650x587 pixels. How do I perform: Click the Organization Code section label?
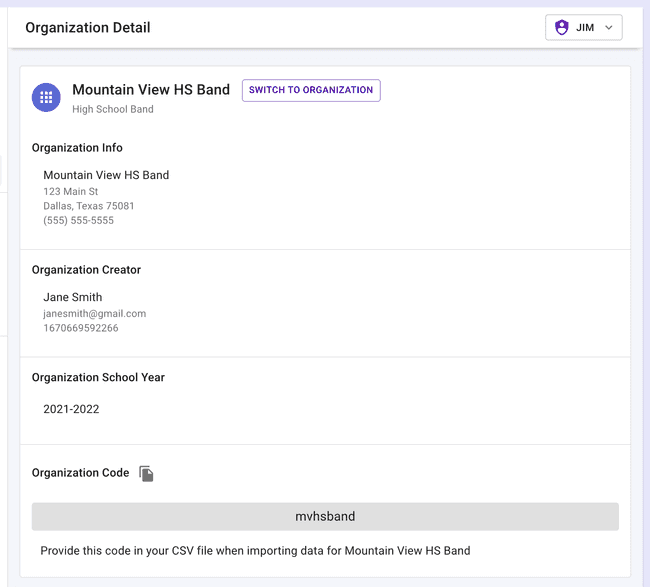(80, 473)
